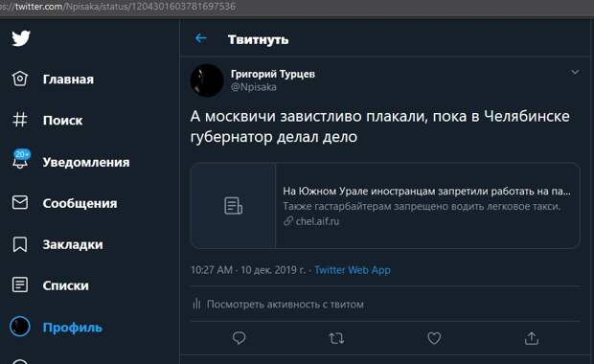Open the Сообщения envelope icon
Viewport: 594px width, 364px height.
coord(20,203)
